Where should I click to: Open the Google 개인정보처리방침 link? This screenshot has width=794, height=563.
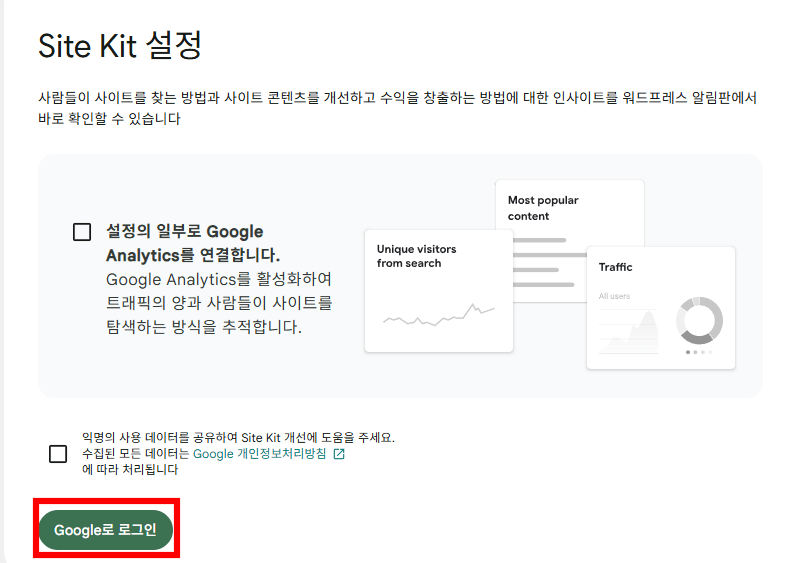click(259, 454)
